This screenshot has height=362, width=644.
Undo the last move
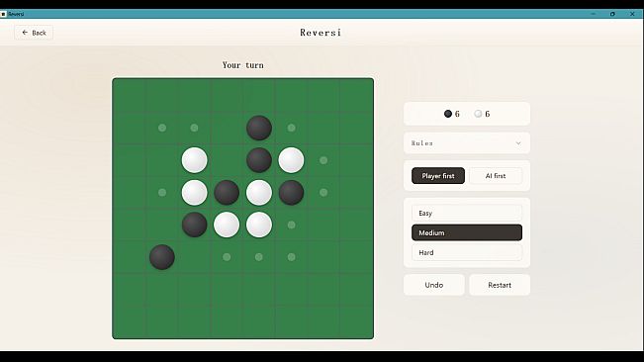point(433,285)
